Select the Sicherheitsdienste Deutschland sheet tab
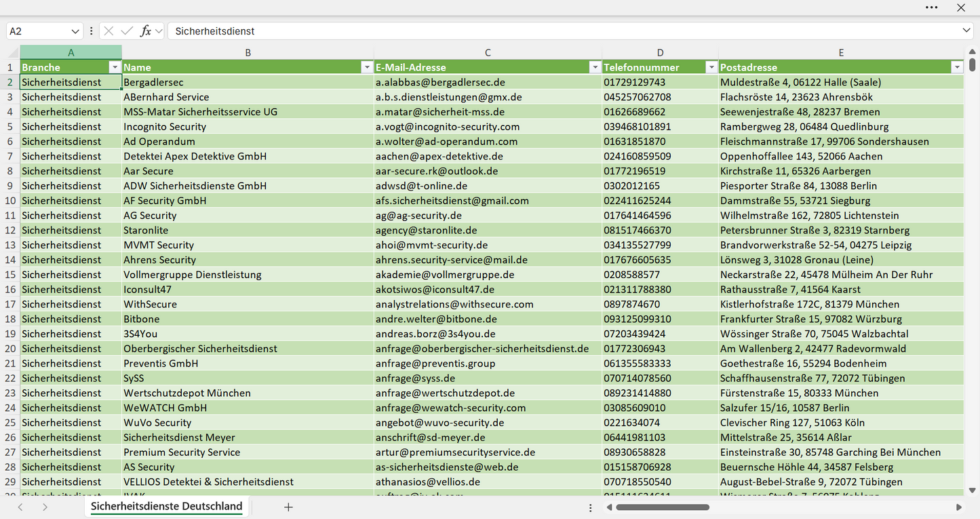980x519 pixels. pos(167,506)
